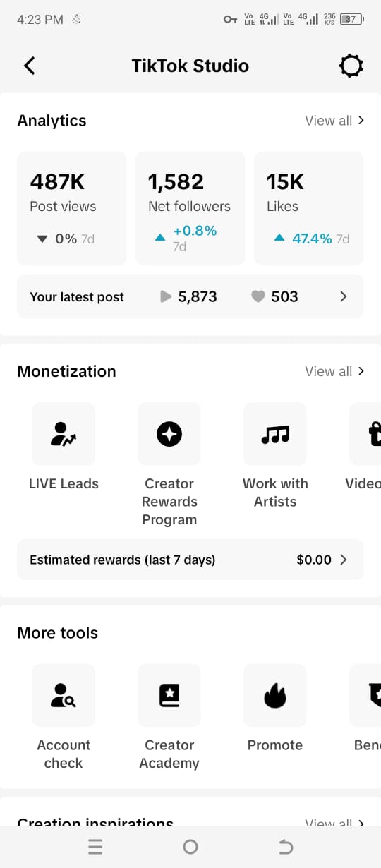The width and height of the screenshot is (381, 868).
Task: Tap the Promote flame icon
Action: pyautogui.click(x=275, y=695)
